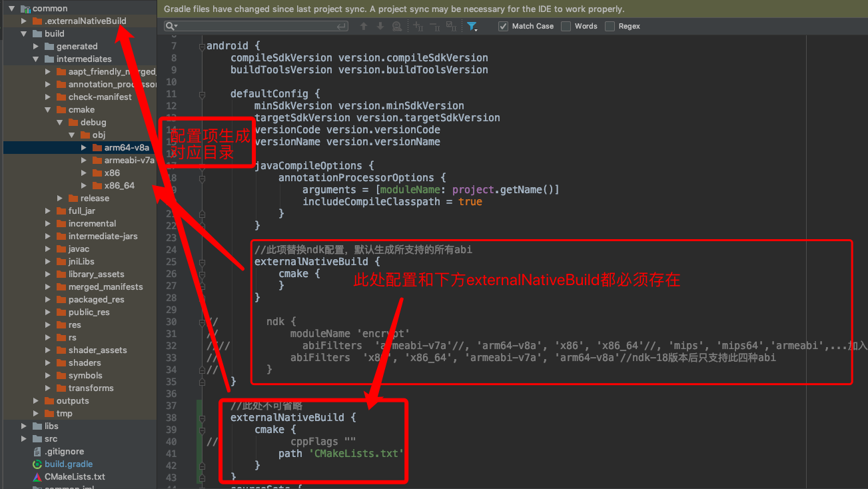Go to previous occurrence with the up arrow
This screenshot has height=489, width=868.
pyautogui.click(x=363, y=26)
